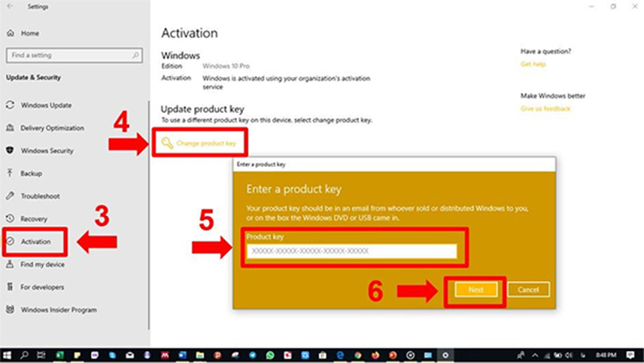Screen dimensions: 644x363
Task: Click the For developers icon
Action: (11, 286)
